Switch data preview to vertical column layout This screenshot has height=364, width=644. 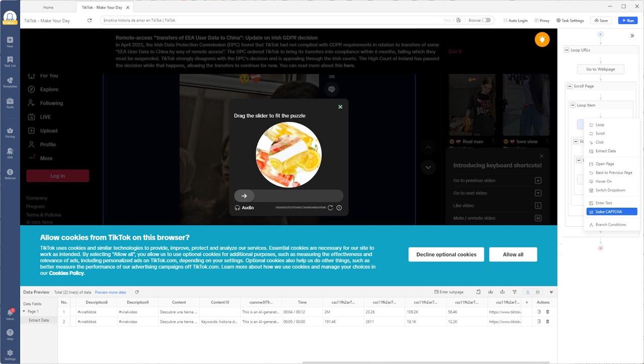(537, 292)
